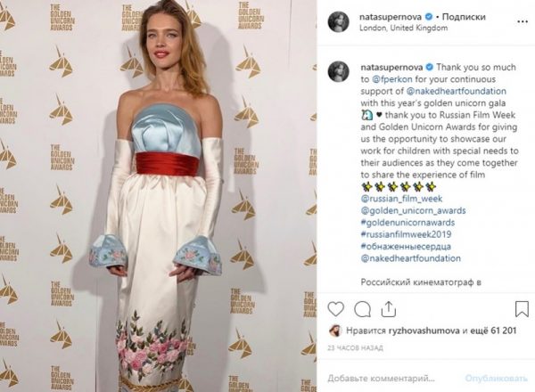The height and width of the screenshot is (392, 535).
Task: Open @russian_film_week profile link
Action: coord(401,199)
